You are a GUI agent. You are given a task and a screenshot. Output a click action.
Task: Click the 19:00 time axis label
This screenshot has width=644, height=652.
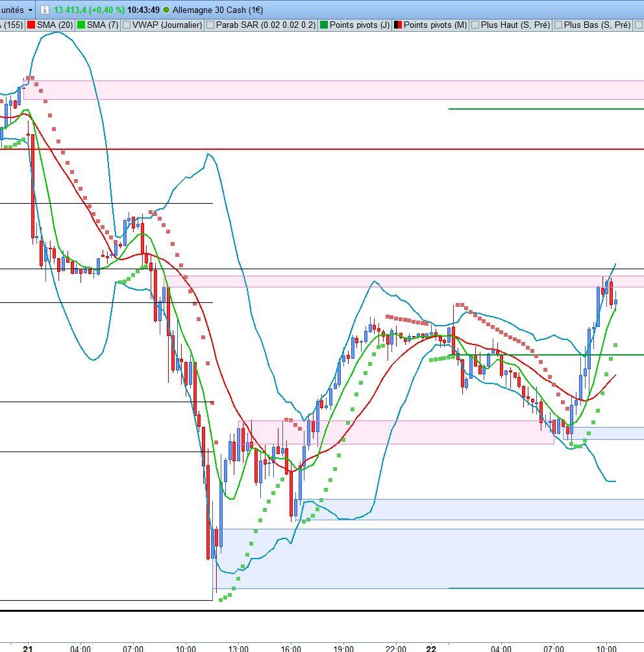pyautogui.click(x=343, y=648)
